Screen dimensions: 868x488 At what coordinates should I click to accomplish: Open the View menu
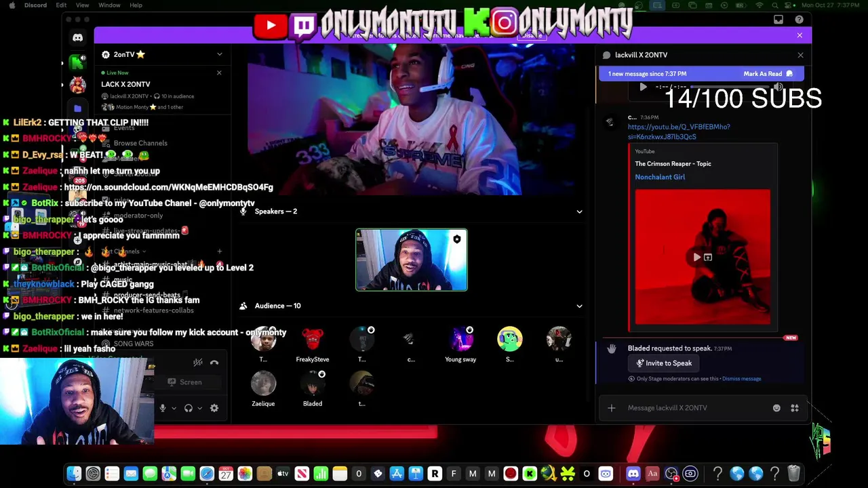click(82, 5)
